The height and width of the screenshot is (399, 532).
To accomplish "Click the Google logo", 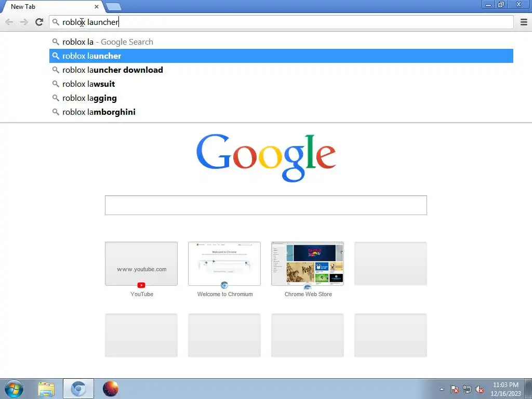I will tap(266, 158).
